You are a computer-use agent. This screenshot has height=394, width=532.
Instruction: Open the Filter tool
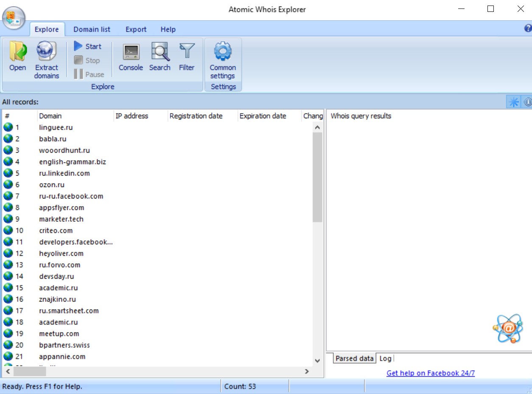pos(187,57)
